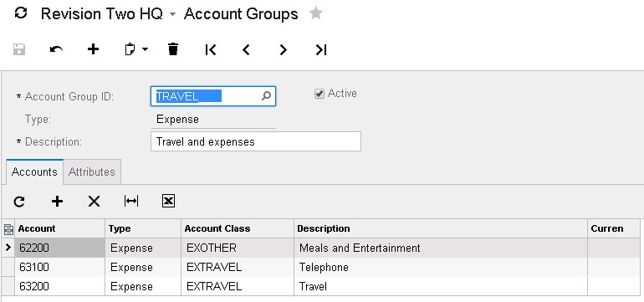Click the Currency column header
Viewport: 644px width, 302px height.
(x=614, y=228)
